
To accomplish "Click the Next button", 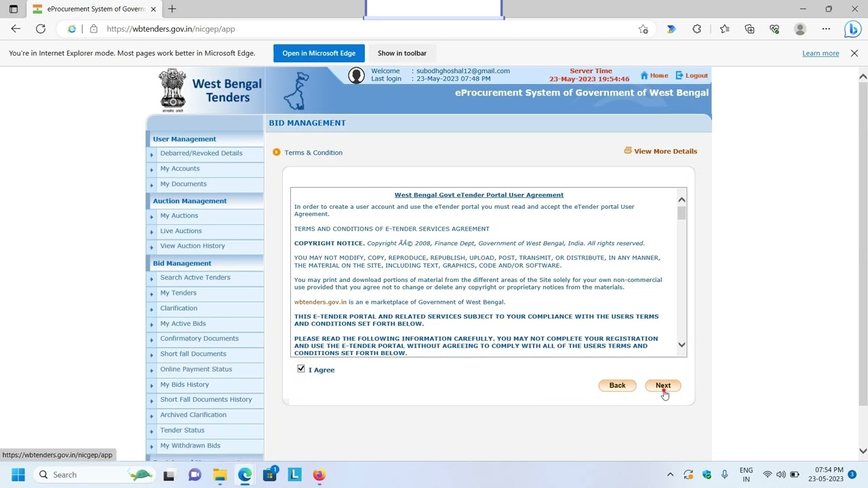I will tap(663, 385).
